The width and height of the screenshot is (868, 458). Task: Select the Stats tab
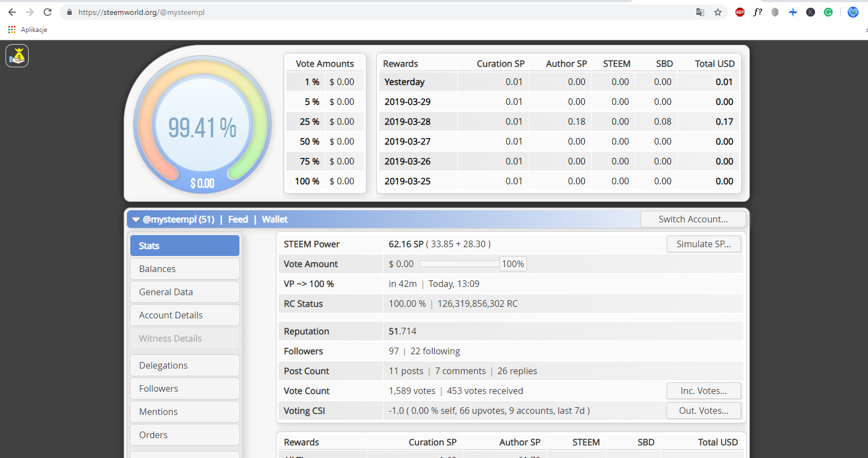point(185,246)
